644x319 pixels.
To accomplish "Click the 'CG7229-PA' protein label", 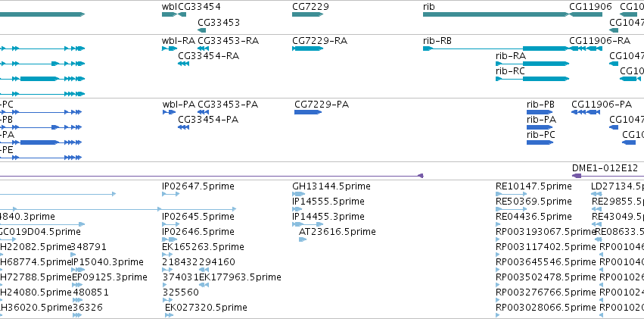I will pyautogui.click(x=322, y=104).
